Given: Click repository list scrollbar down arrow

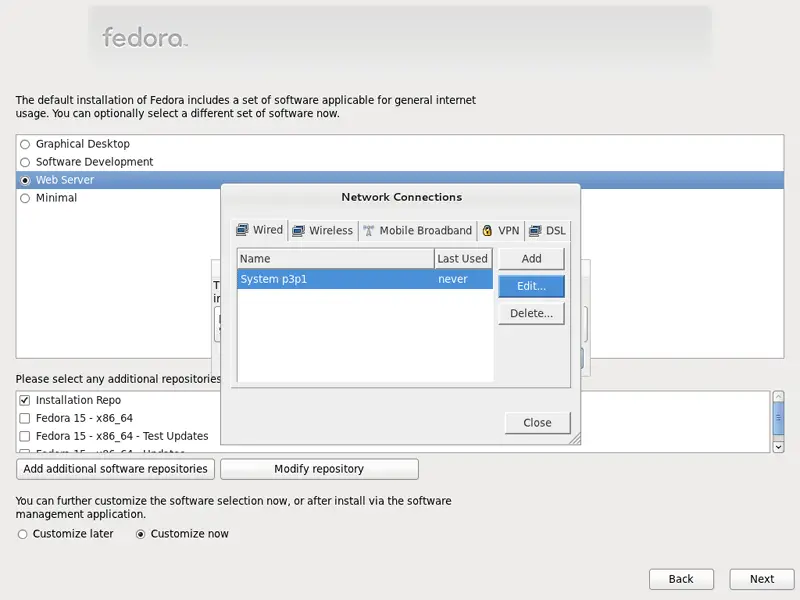Looking at the screenshot, I should [779, 447].
